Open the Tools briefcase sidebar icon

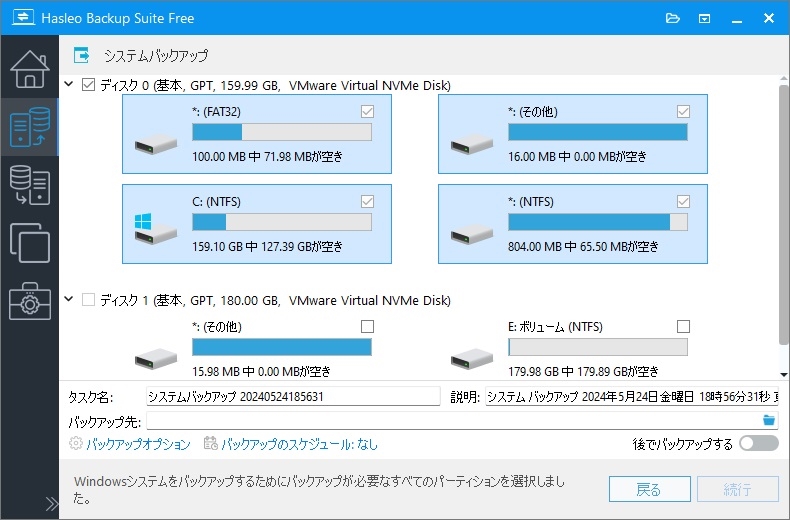coord(30,301)
